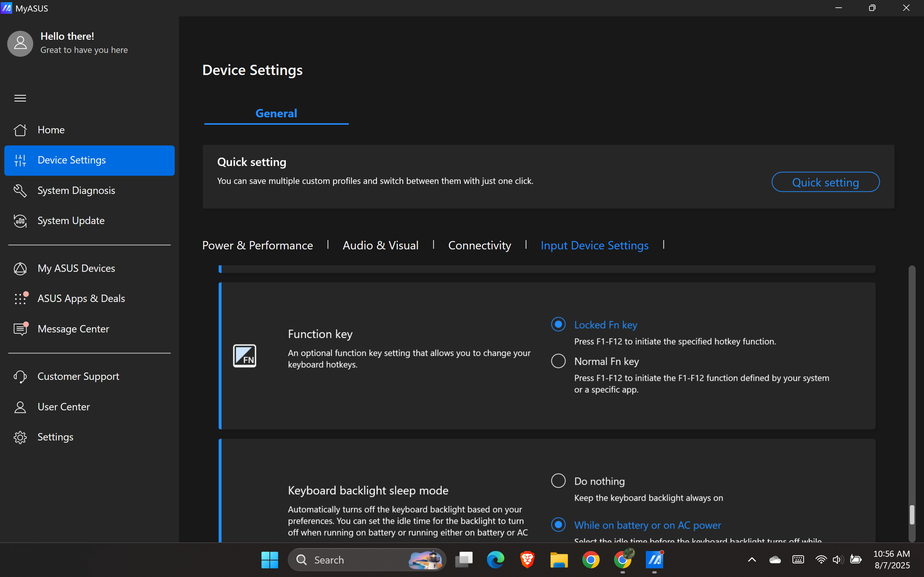
Task: Open ASUS Apps & Deals section
Action: (81, 298)
